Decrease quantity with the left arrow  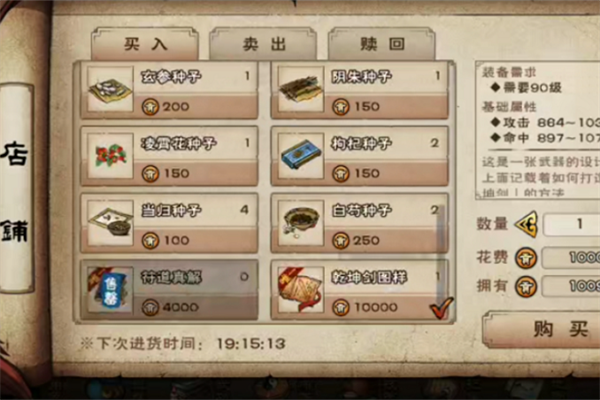[x=527, y=224]
